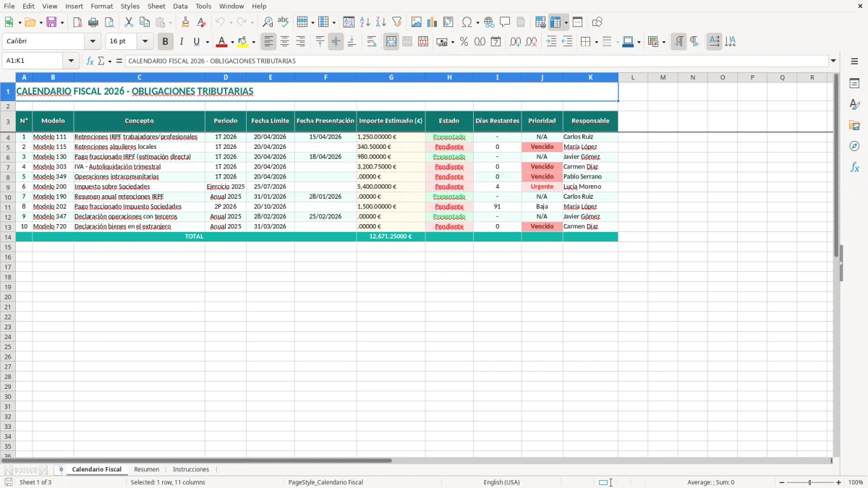
Task: Open Freeze Rows and Columns dropdown arrow
Action: [566, 22]
